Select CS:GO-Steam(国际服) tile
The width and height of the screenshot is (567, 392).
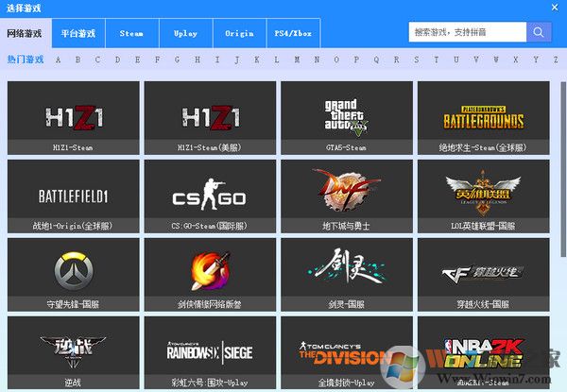[210, 196]
